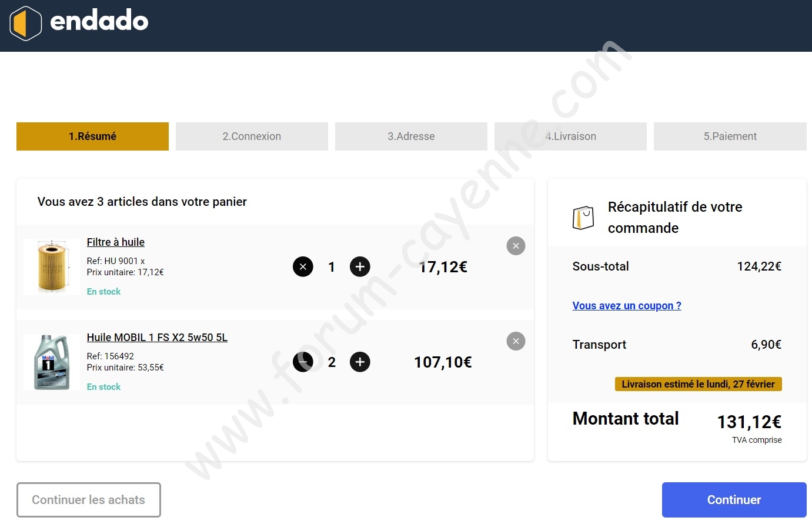Viewport: 812px width, 524px height.
Task: Go to the 3.Adresse step
Action: tap(411, 136)
